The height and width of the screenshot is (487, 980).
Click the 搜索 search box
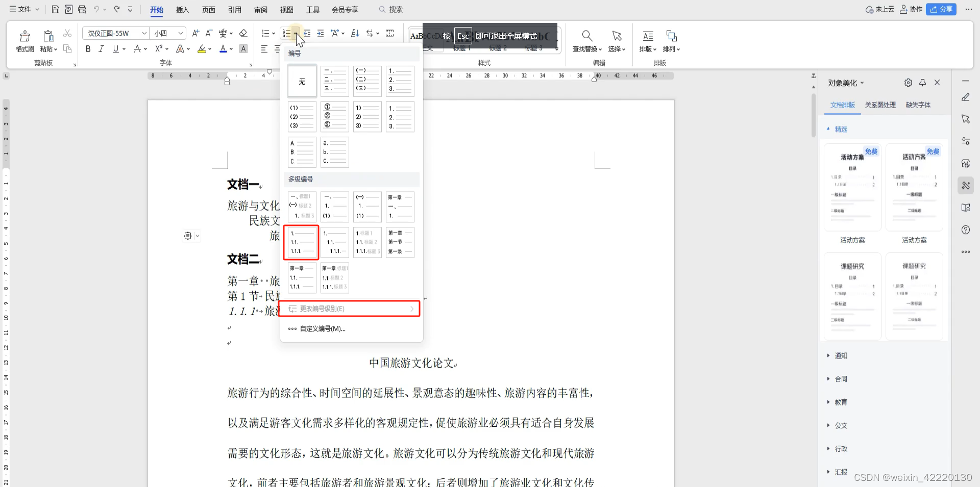[391, 9]
